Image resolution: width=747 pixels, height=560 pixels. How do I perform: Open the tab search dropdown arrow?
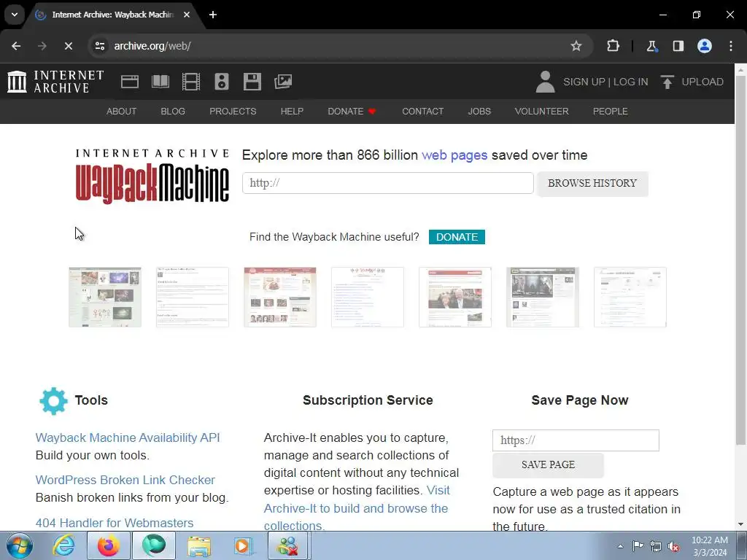[x=15, y=15]
